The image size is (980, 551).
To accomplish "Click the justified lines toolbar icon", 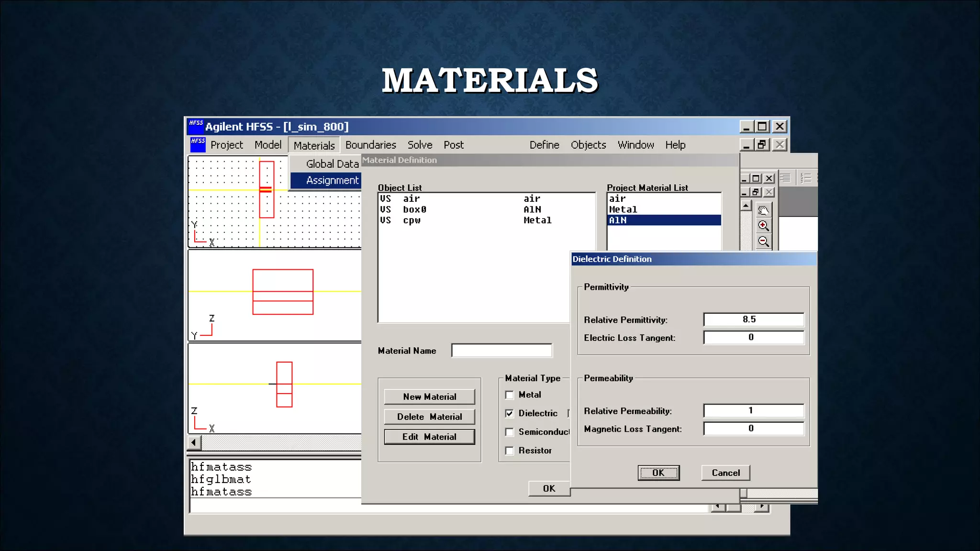I will click(x=785, y=178).
